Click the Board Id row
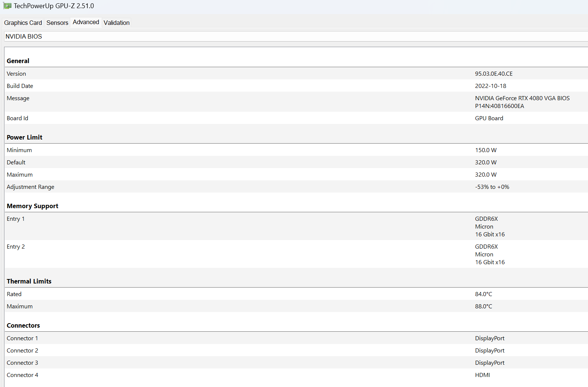Image resolution: width=588 pixels, height=387 pixels. [x=17, y=118]
